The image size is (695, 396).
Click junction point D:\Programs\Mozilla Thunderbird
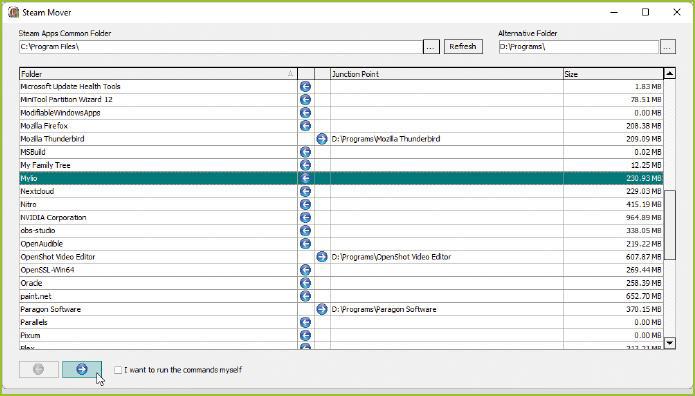[x=386, y=139]
